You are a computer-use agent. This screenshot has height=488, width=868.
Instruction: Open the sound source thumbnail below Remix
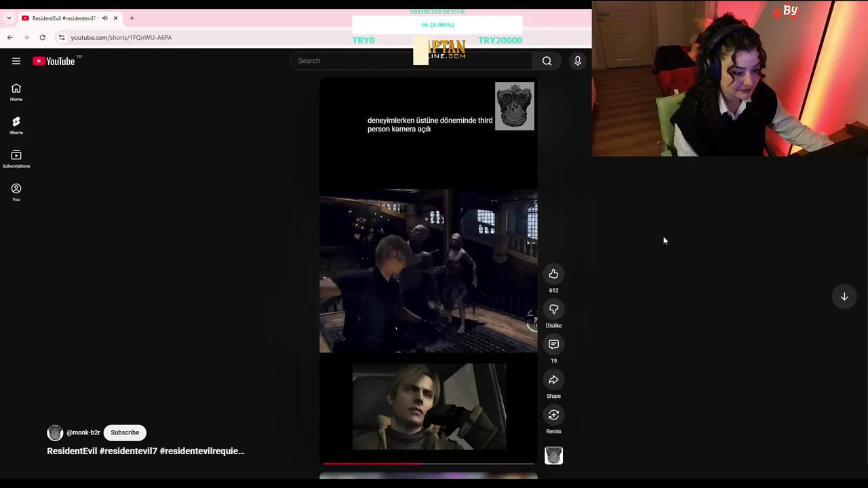[553, 455]
